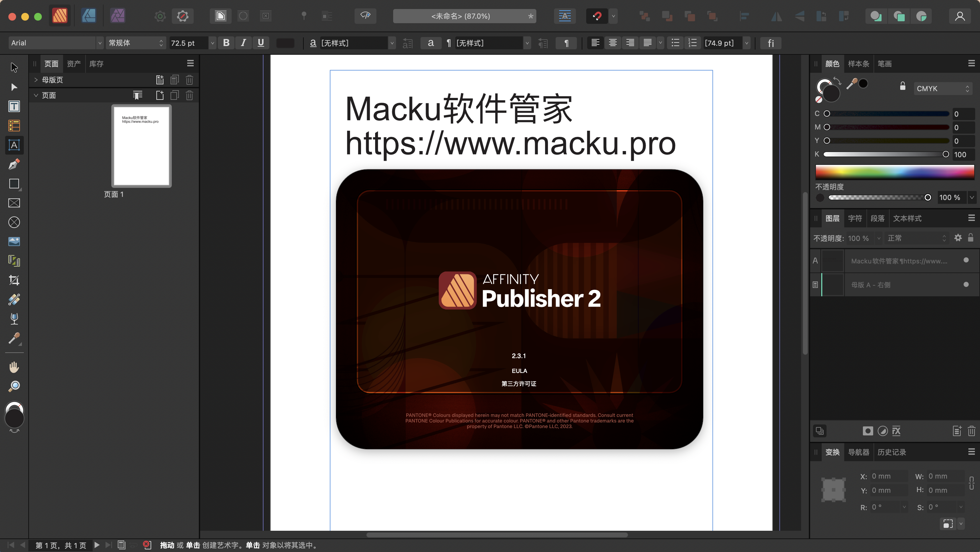Switch to the Designer Persona icon

89,16
